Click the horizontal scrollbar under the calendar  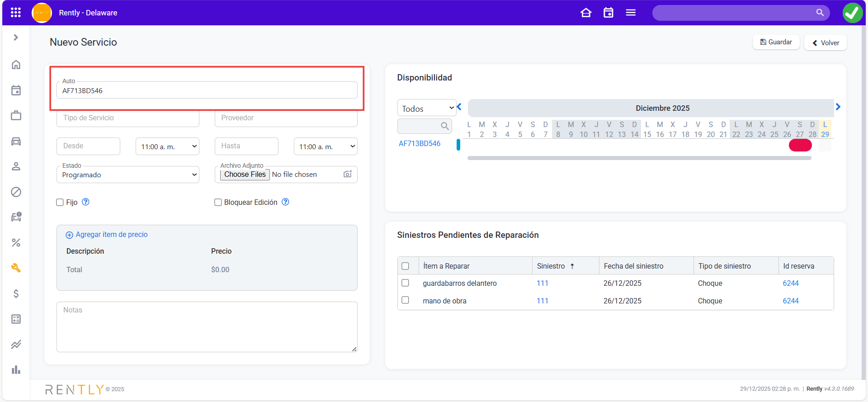pos(639,158)
